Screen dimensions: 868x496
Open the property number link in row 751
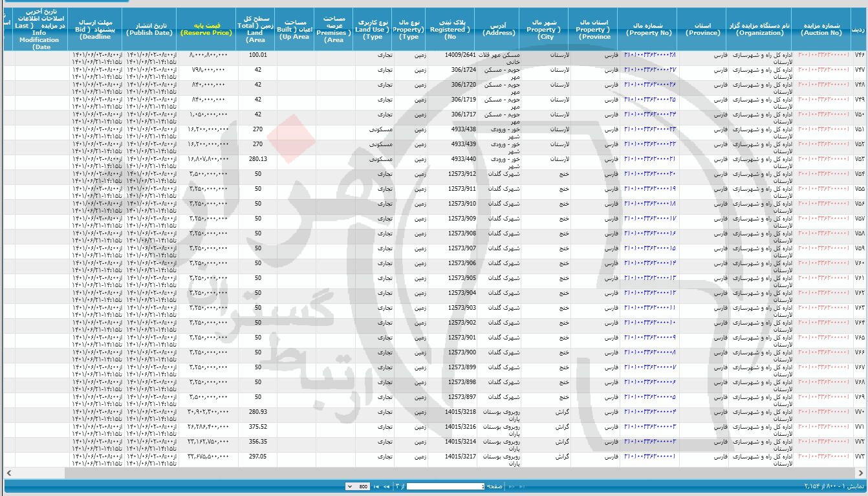pyautogui.click(x=650, y=129)
